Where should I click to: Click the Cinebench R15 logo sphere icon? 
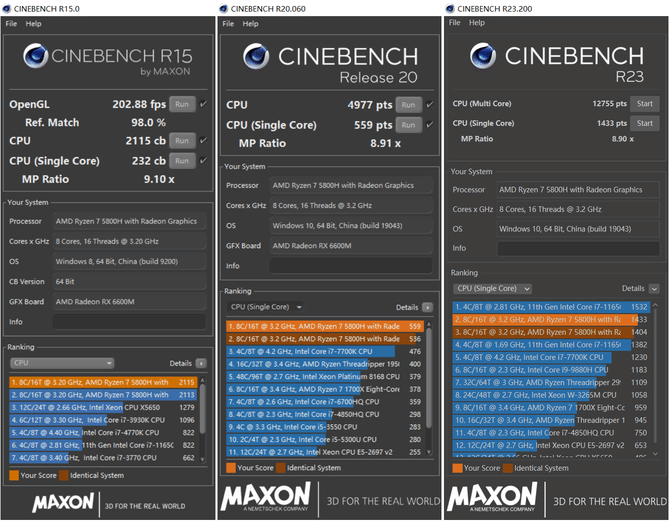(37, 57)
